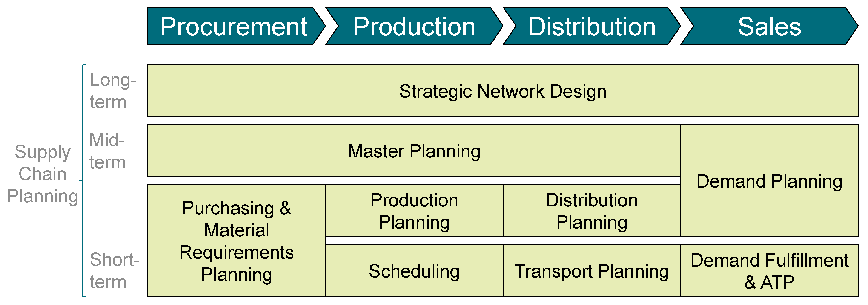Click the Production Planning box
The image size is (868, 305).
(x=414, y=211)
